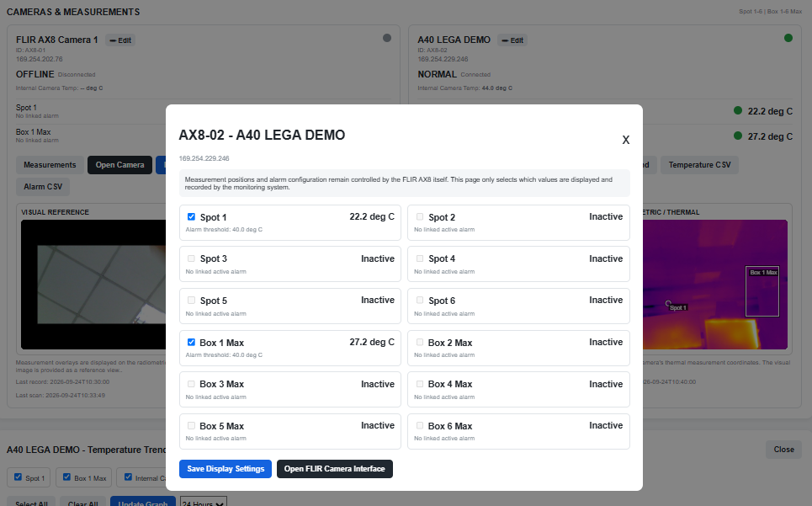Enable the Spot 6 checkbox
Viewport: 812px width, 506px height.
(420, 301)
